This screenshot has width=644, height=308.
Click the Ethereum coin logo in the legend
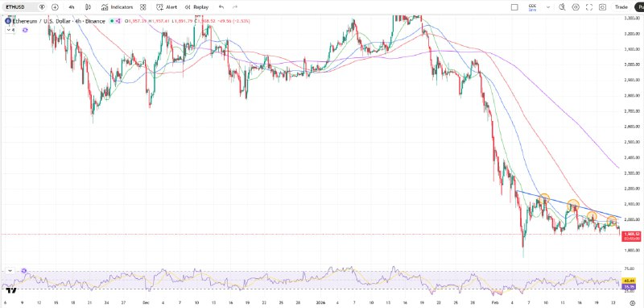tap(8, 21)
